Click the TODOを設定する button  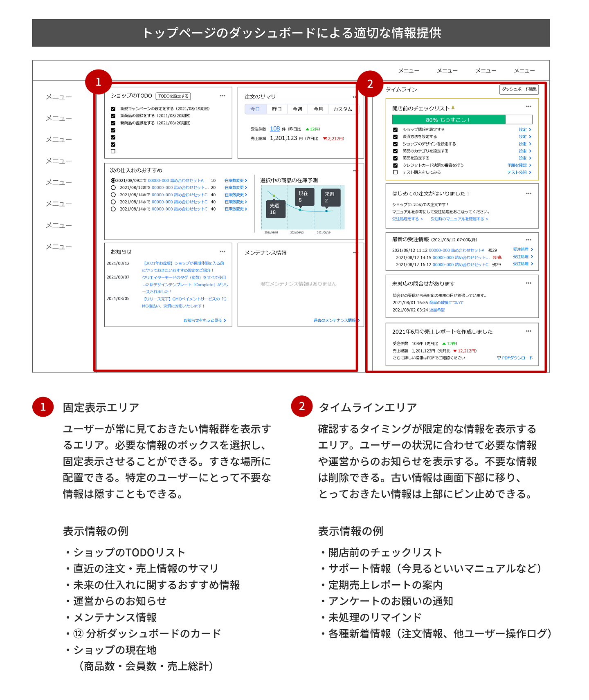pyautogui.click(x=173, y=96)
